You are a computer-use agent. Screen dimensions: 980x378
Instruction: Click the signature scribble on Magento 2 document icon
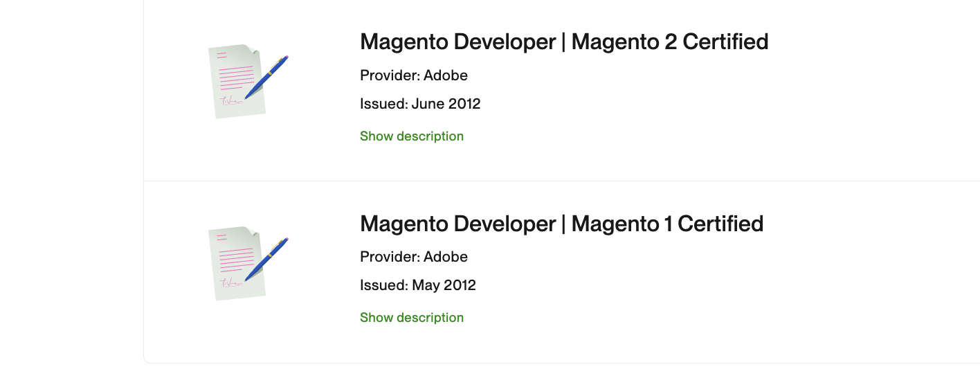pyautogui.click(x=230, y=102)
